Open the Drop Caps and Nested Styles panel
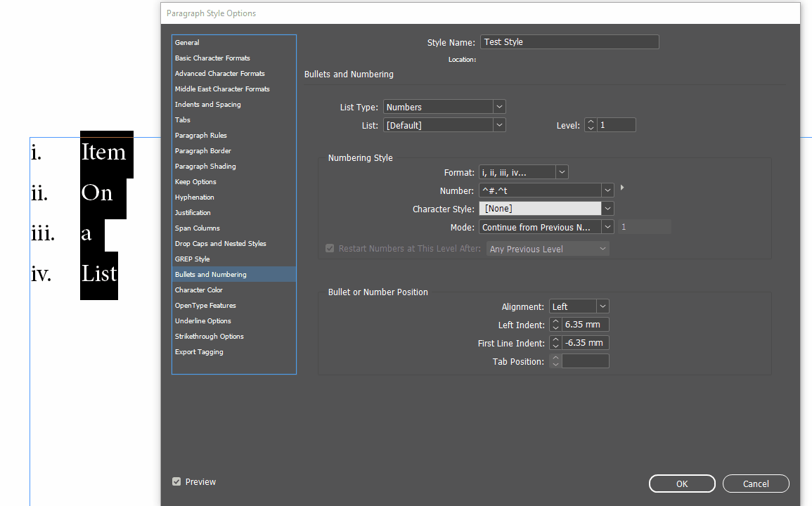Image resolution: width=812 pixels, height=506 pixels. (220, 243)
